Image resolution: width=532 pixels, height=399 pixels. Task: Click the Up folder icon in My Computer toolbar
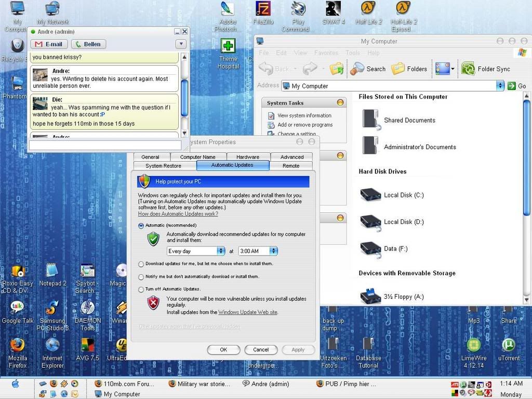(x=336, y=69)
